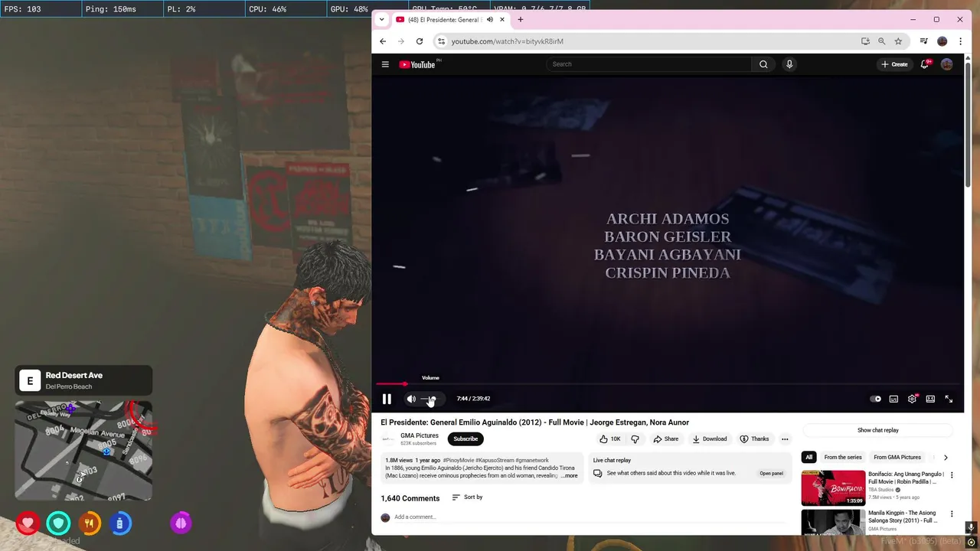
Task: Click the game HUD hunger icon
Action: pos(89,523)
